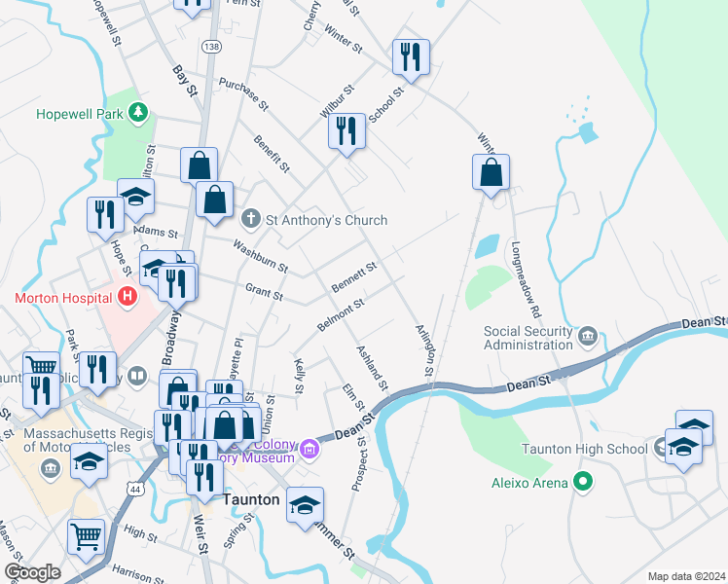Viewport: 728px width, 584px height.
Task: Select the front school marker at Taunton High School
Action: (683, 447)
